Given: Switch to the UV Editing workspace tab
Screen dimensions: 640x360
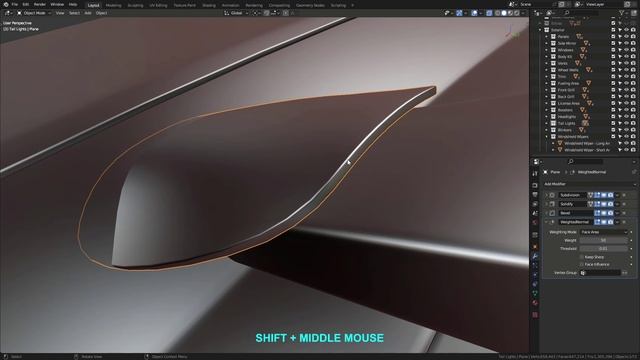Looking at the screenshot, I should 158,5.
